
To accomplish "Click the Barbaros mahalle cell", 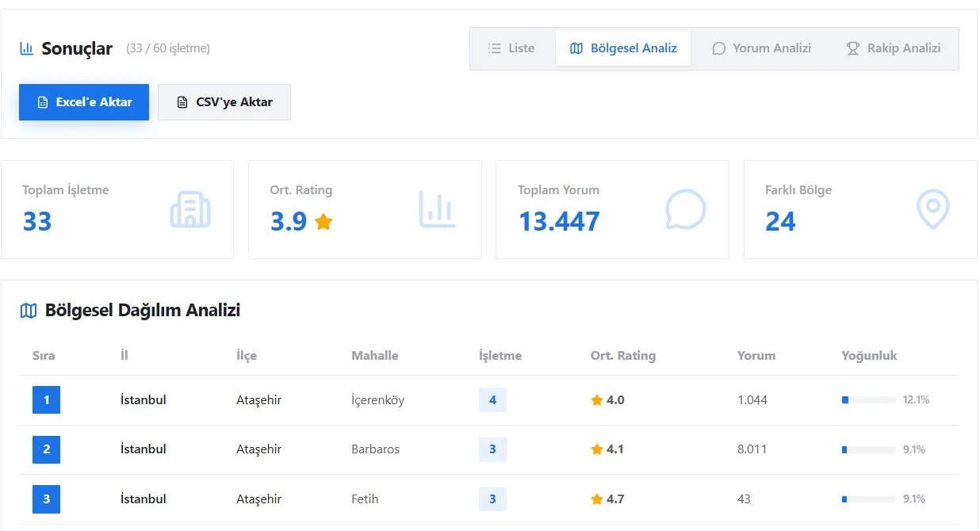I will pyautogui.click(x=376, y=449).
